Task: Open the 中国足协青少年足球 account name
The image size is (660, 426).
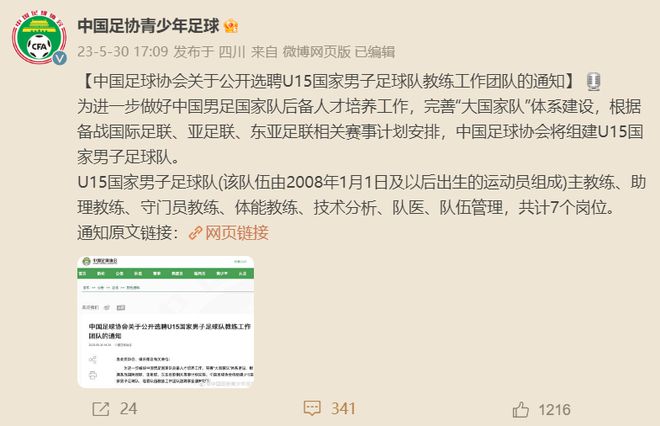Action: tap(149, 26)
